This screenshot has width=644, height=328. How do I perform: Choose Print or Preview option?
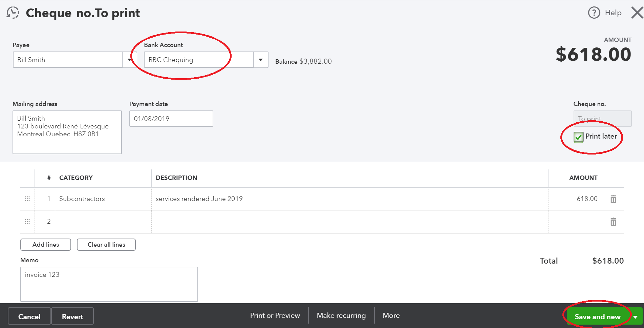[x=275, y=315]
